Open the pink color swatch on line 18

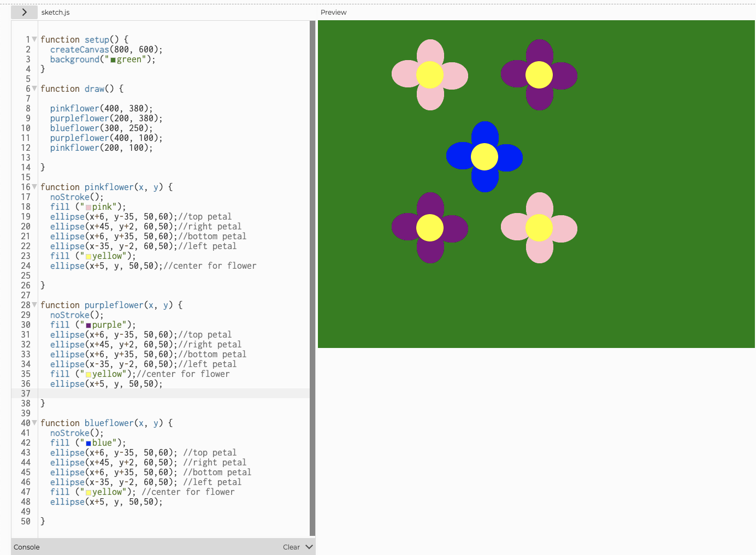pos(88,208)
